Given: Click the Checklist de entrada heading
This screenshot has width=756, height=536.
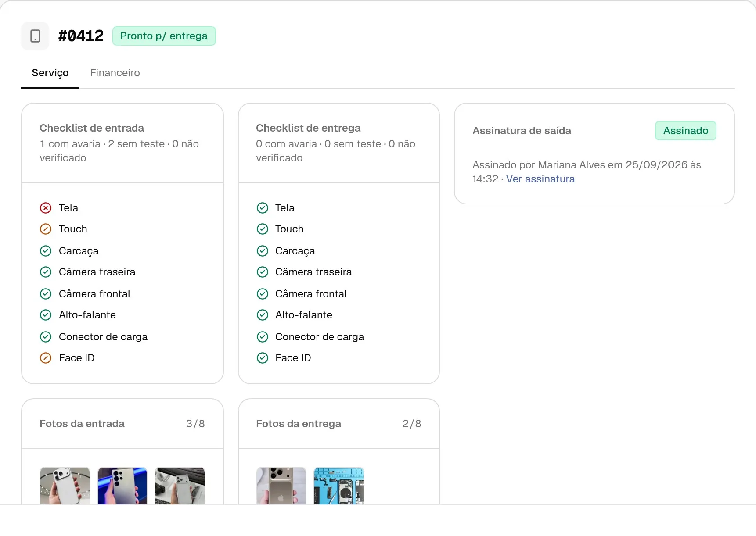Looking at the screenshot, I should click(x=92, y=128).
